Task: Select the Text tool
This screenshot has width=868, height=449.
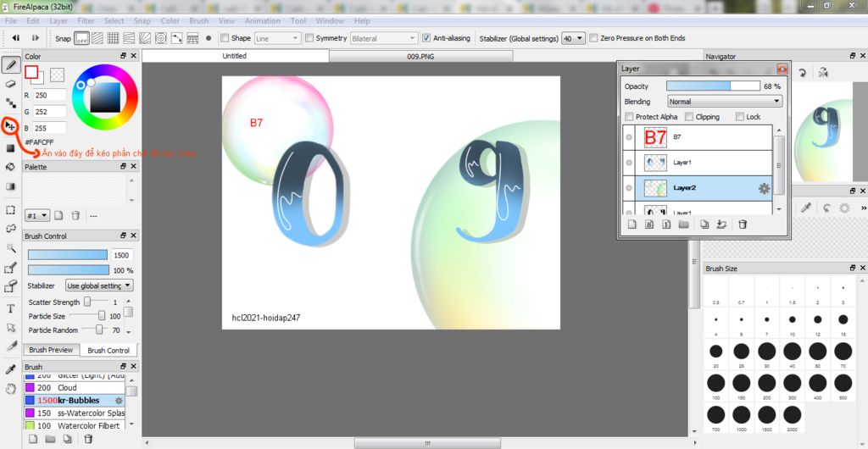Action: [x=10, y=308]
